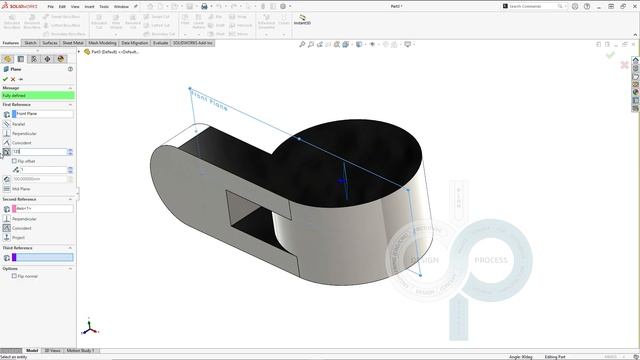The image size is (640, 360).
Task: Open the Appearances icon in the task pane
Action: [x=636, y=92]
